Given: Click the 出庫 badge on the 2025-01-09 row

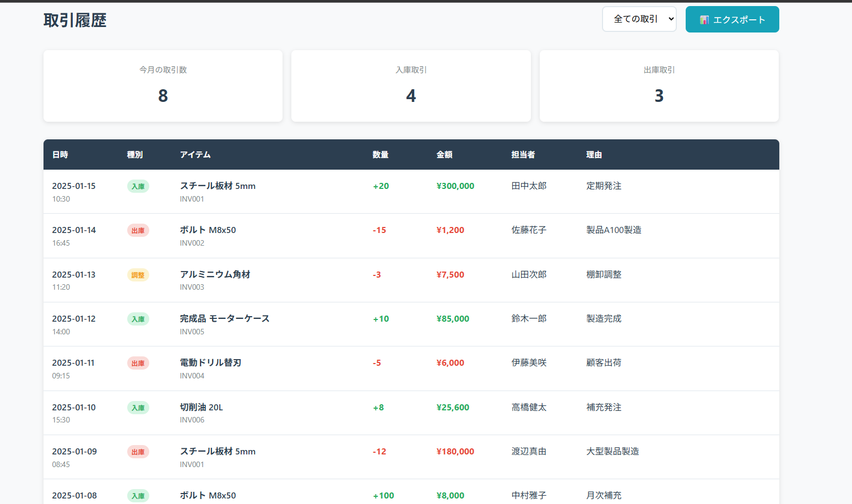Looking at the screenshot, I should pyautogui.click(x=138, y=452).
